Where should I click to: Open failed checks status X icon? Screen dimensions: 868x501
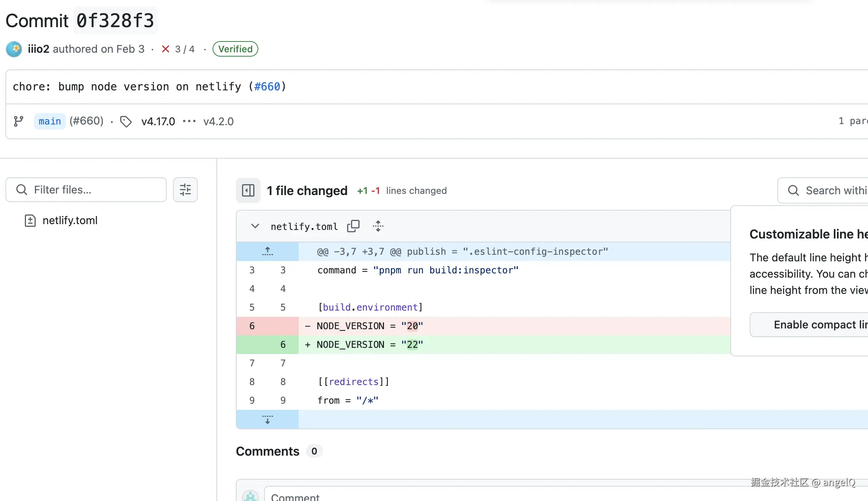tap(166, 49)
